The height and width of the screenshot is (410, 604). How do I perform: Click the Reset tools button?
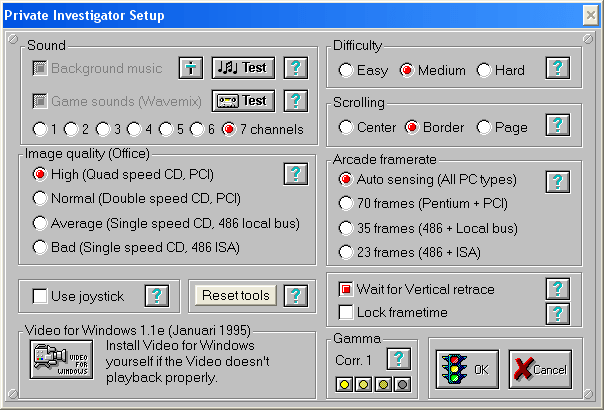236,296
